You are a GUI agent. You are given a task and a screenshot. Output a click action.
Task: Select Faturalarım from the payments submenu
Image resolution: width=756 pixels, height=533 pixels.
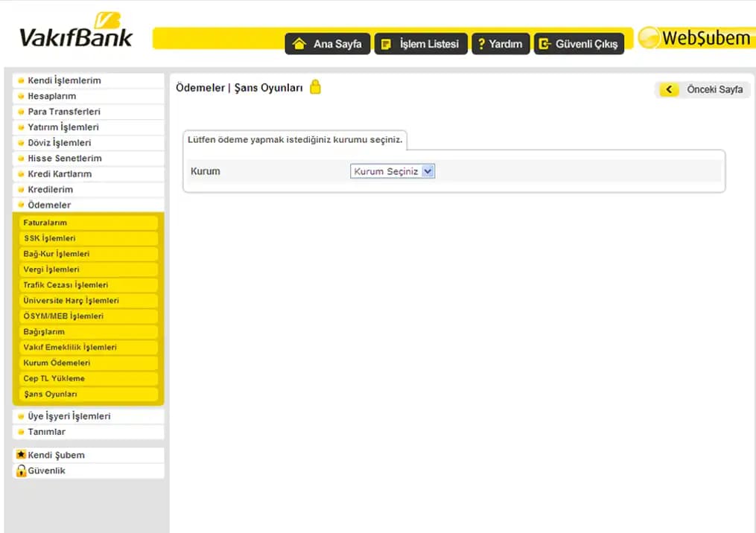coord(45,223)
